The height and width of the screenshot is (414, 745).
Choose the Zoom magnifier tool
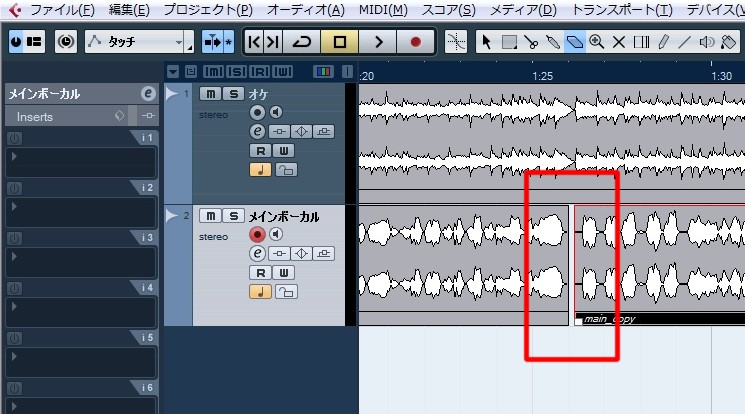(x=596, y=42)
